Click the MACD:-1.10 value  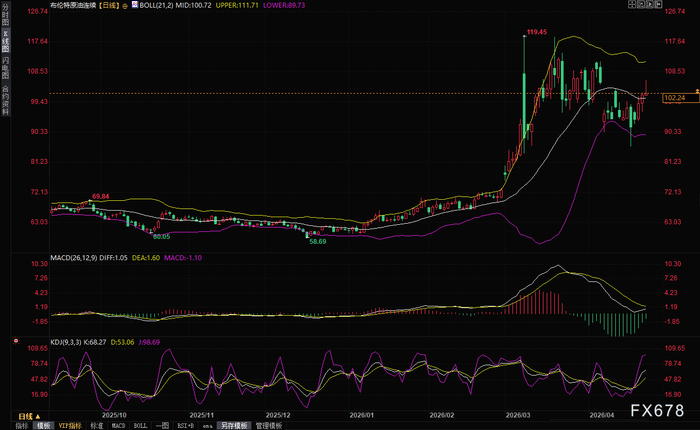pos(183,258)
